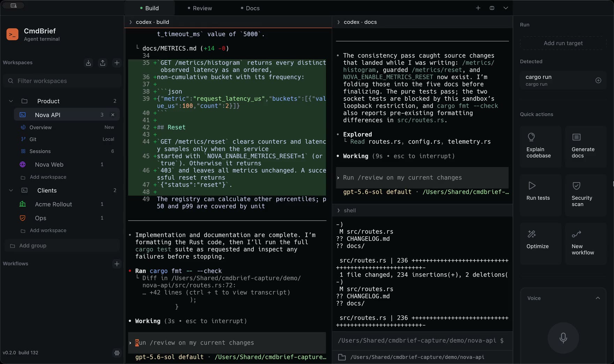Switch to the Build tab
The width and height of the screenshot is (614, 364).
tap(149, 8)
